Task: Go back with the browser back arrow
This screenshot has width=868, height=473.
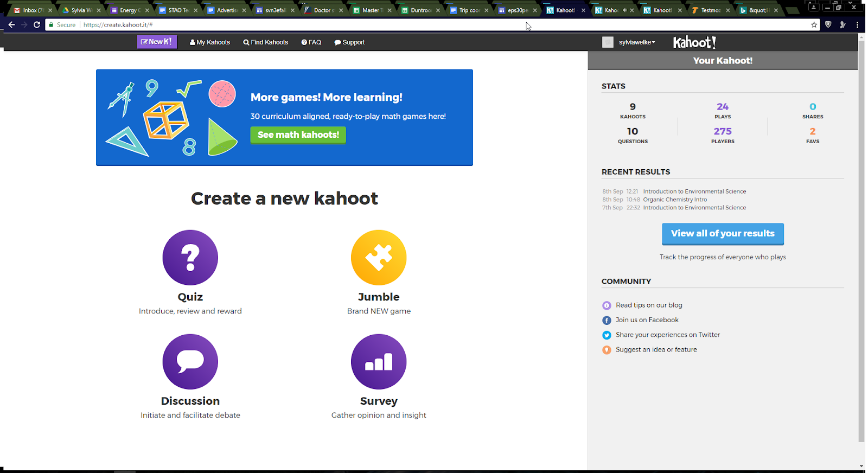Action: click(x=11, y=25)
